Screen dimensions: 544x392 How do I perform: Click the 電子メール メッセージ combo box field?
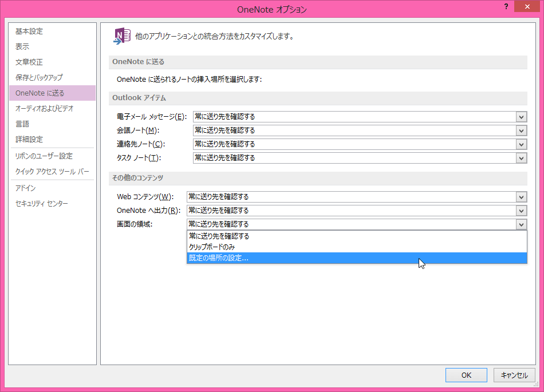coord(360,117)
